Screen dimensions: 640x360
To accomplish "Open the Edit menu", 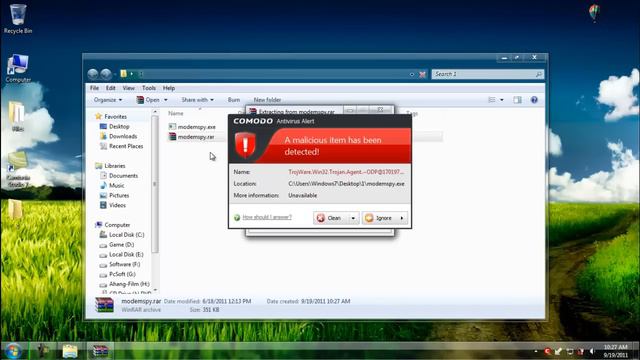I will tap(111, 88).
